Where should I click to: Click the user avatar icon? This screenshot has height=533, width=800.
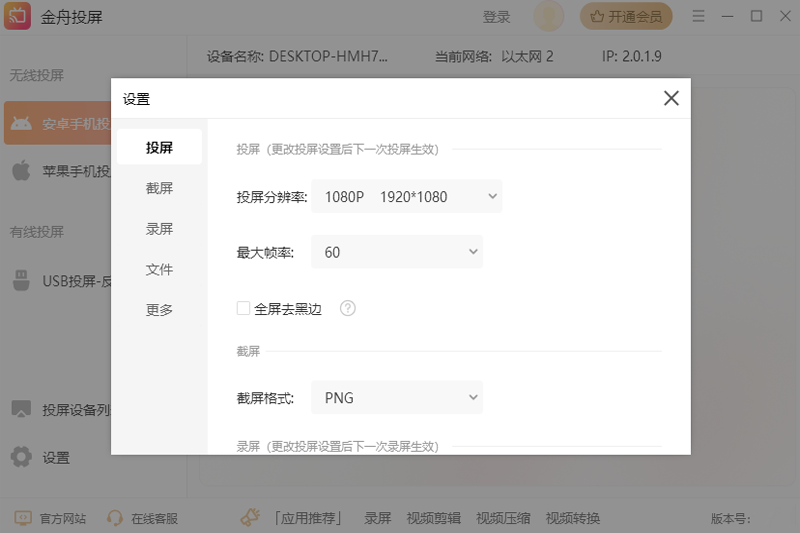[549, 17]
